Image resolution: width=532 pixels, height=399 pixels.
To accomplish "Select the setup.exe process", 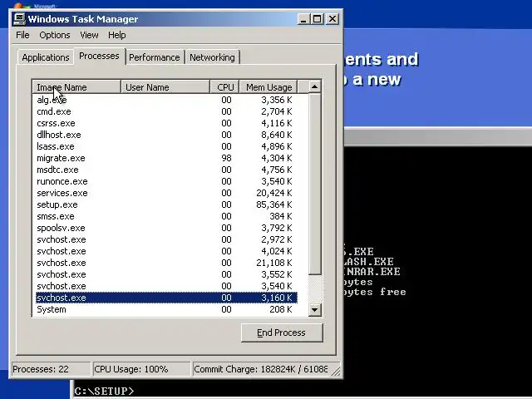I will 166,204.
